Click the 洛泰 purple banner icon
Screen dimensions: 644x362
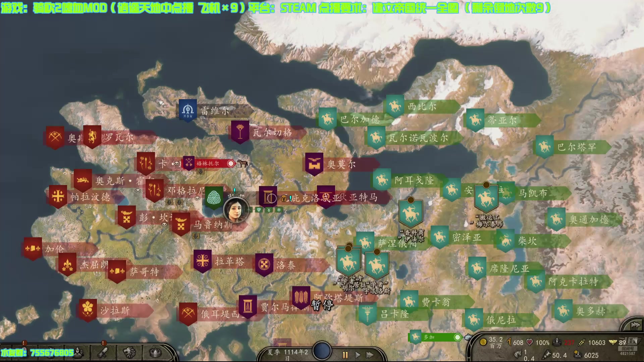point(264,264)
